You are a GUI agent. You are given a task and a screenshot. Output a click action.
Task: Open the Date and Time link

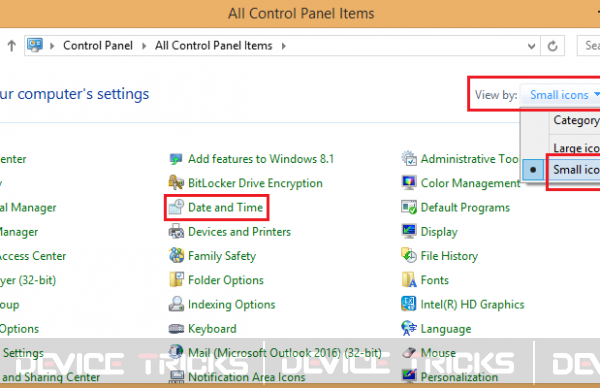225,207
